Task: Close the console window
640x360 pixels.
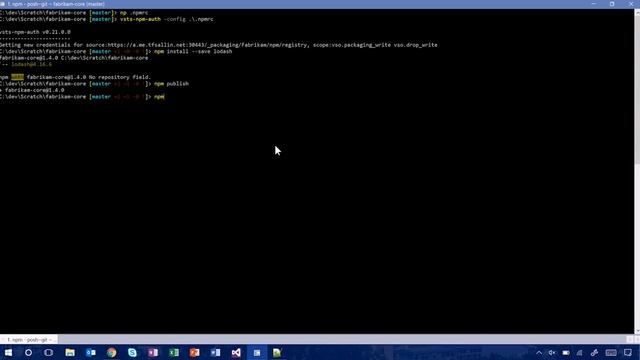Action: (x=631, y=4)
